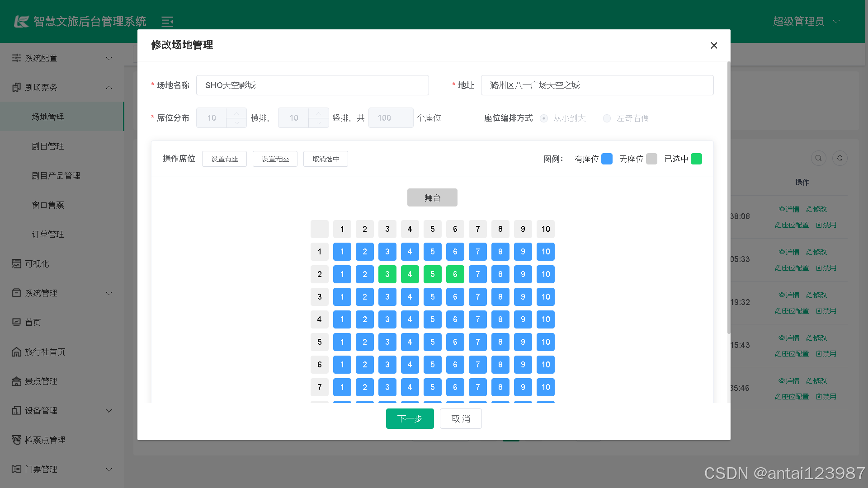Collapse the 剧场票务 menu section

click(108, 87)
